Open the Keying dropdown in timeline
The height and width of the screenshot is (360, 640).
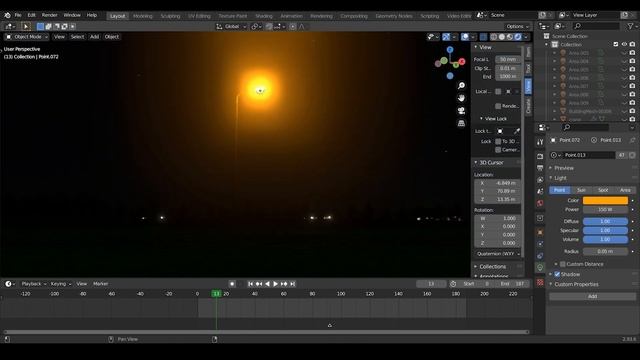pyautogui.click(x=60, y=284)
